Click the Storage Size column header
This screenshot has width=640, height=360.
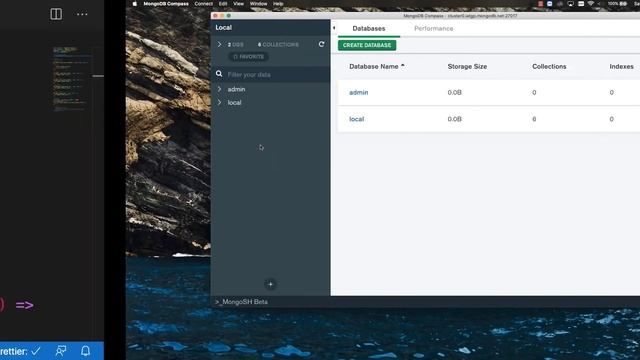click(467, 66)
